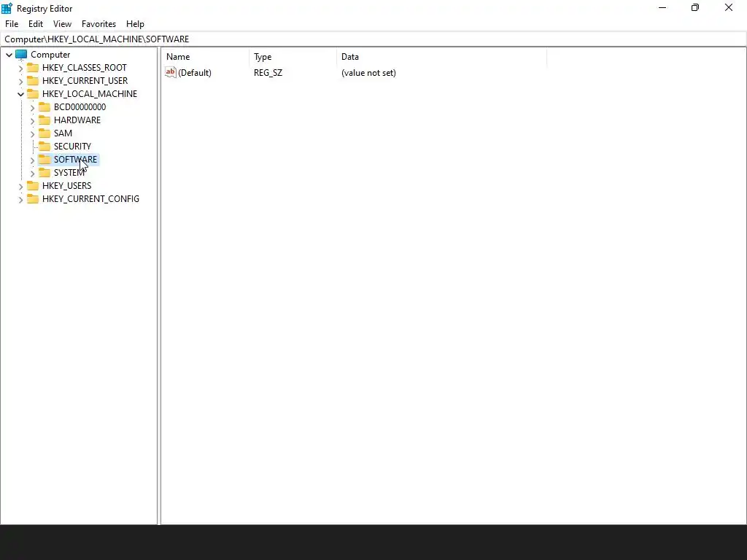The width and height of the screenshot is (747, 560).
Task: Select the Computer monitor icon in the tree
Action: [x=21, y=54]
